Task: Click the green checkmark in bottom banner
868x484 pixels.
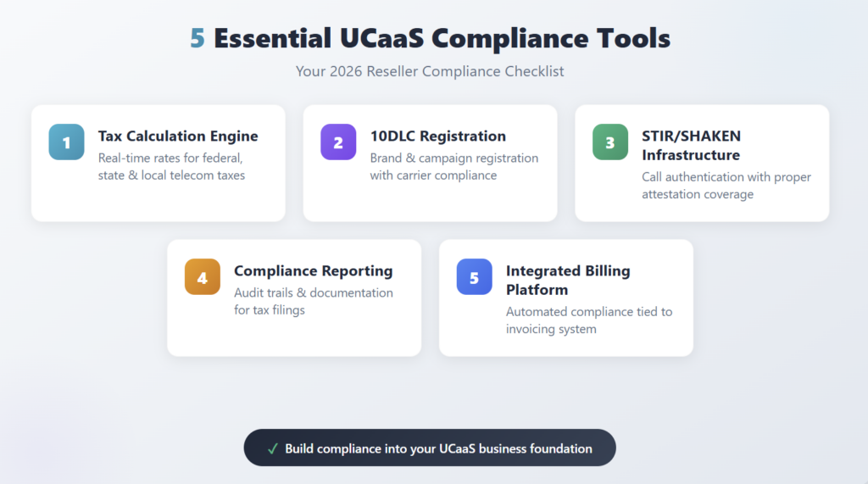Action: [x=273, y=448]
